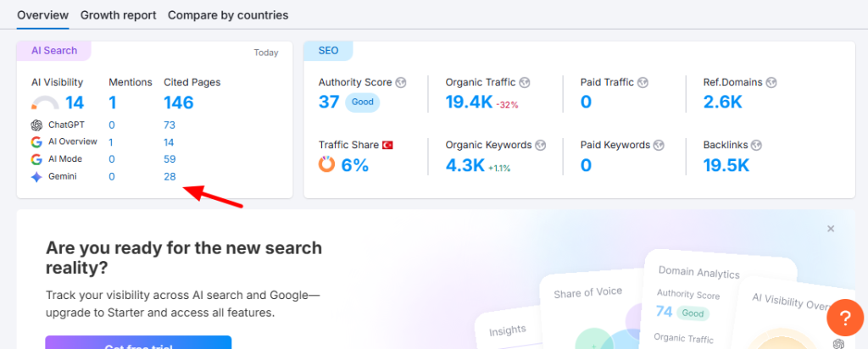This screenshot has width=868, height=349.
Task: Click the Today label in AI Search
Action: [266, 53]
